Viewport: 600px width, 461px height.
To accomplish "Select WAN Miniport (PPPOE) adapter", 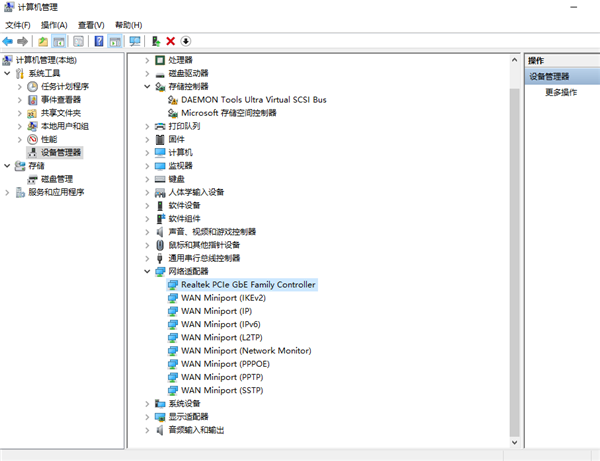I will (226, 364).
